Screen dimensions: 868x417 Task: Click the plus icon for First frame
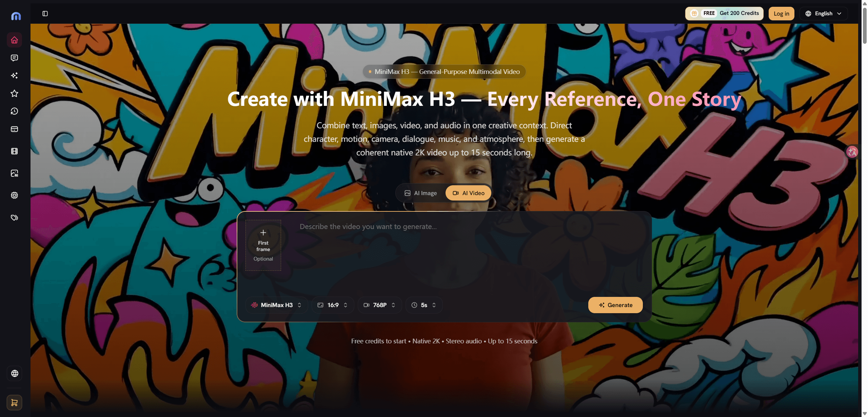[263, 233]
